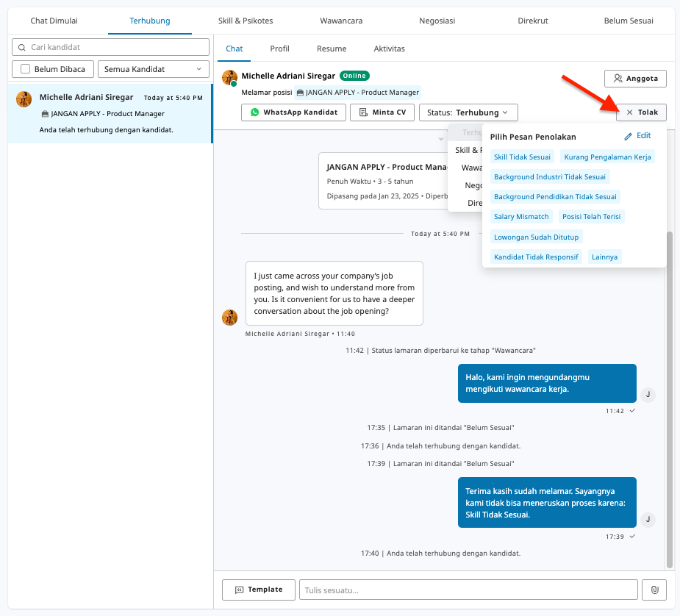Select Background Pendidikan Tidak Sesuai chip

tap(555, 197)
